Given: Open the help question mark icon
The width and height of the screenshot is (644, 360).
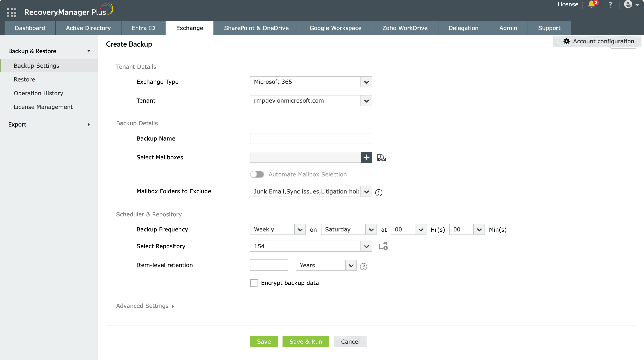Looking at the screenshot, I should 610,5.
